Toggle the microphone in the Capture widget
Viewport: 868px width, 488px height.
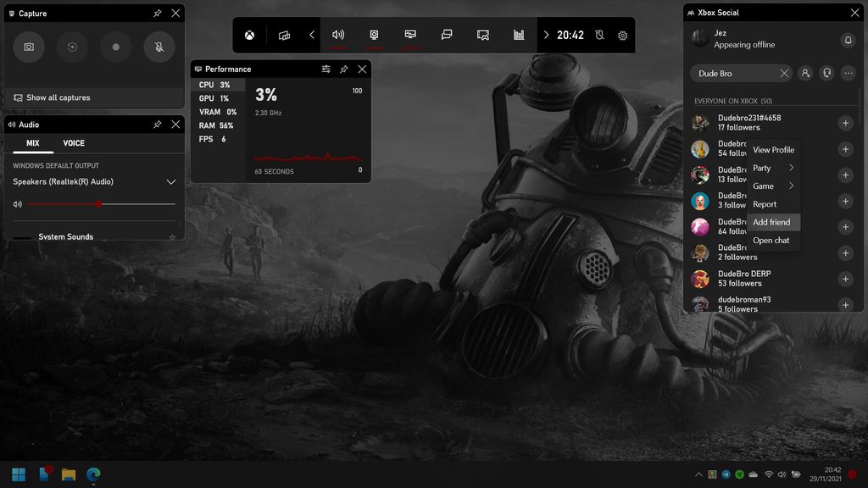pos(159,47)
